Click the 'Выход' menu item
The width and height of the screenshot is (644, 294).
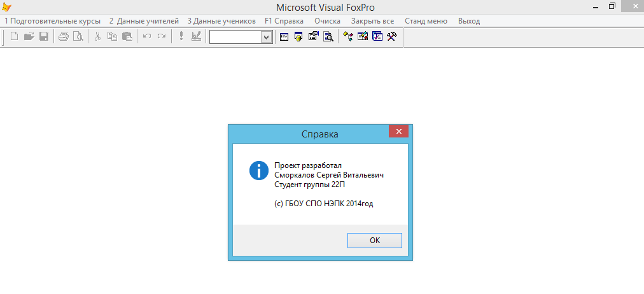(469, 21)
